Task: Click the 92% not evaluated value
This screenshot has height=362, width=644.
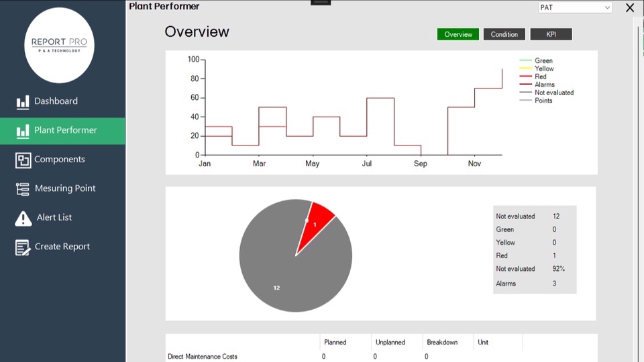Action: [x=559, y=269]
